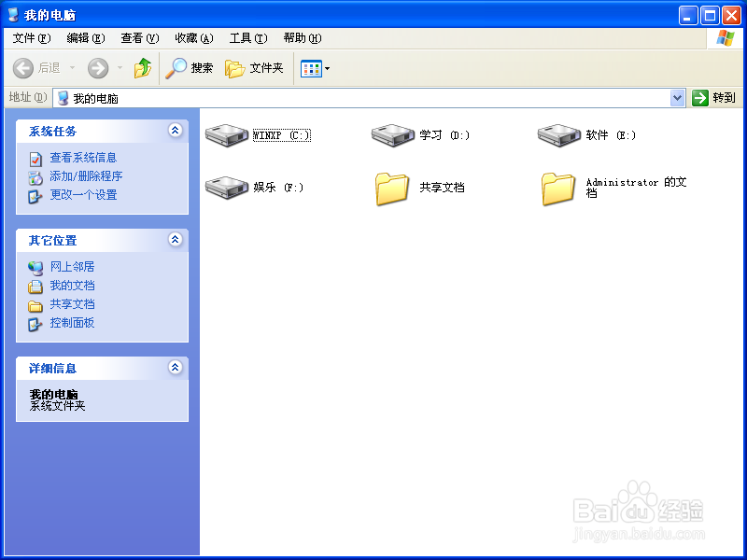This screenshot has width=747, height=560.
Task: Click the 共享文档 sidebar folder icon
Action: [x=35, y=306]
